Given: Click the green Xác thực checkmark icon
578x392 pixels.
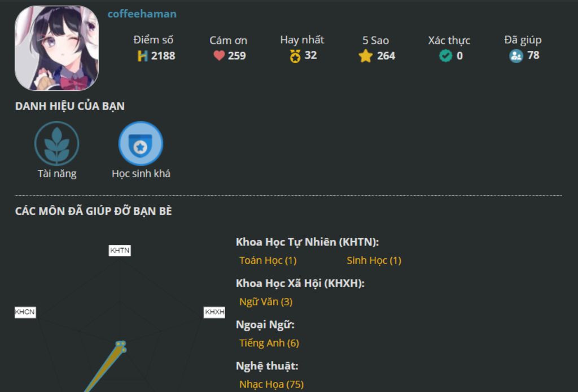Looking at the screenshot, I should coord(445,56).
